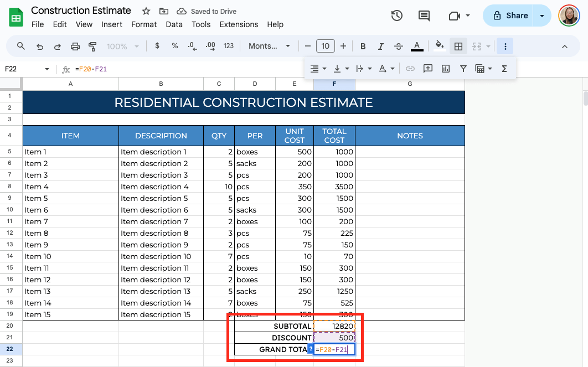This screenshot has height=367, width=588.
Task: Open the font family dropdown
Action: click(269, 46)
